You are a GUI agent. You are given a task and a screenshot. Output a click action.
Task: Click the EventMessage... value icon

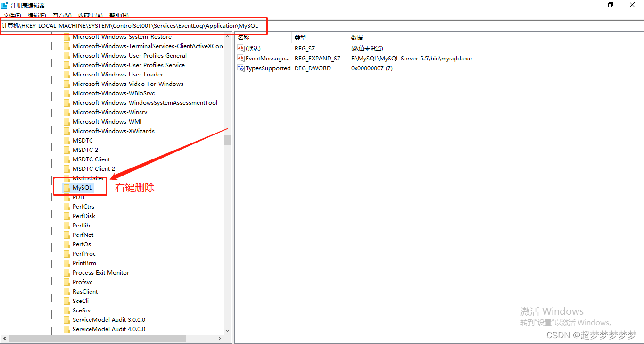pos(241,58)
